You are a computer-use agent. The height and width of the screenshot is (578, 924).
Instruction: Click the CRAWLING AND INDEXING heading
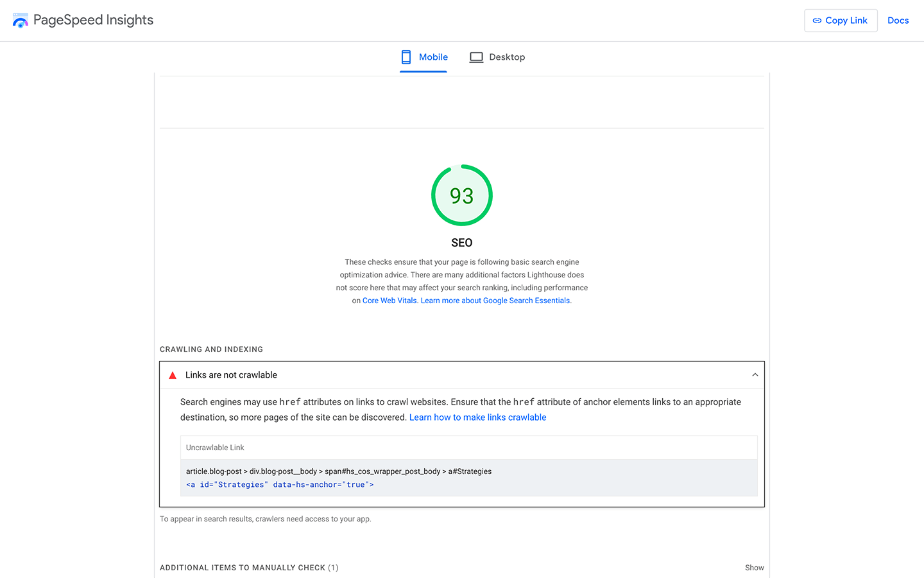211,349
